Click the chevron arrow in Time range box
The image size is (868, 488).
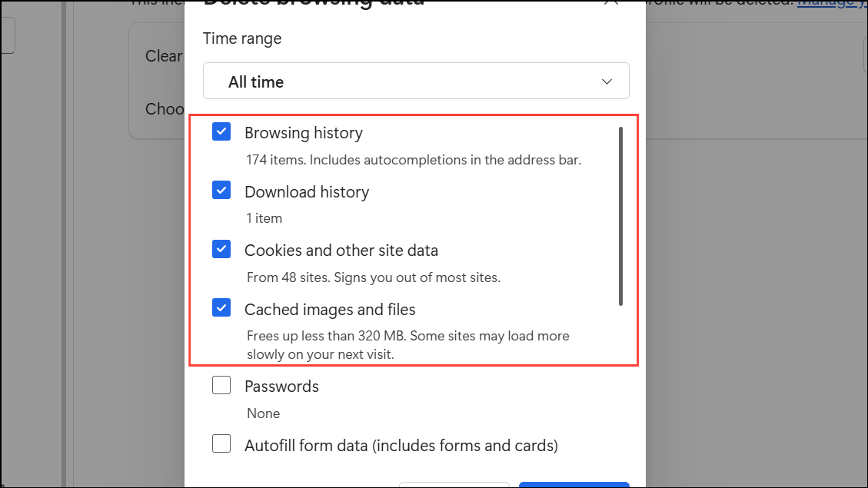[x=607, y=81]
